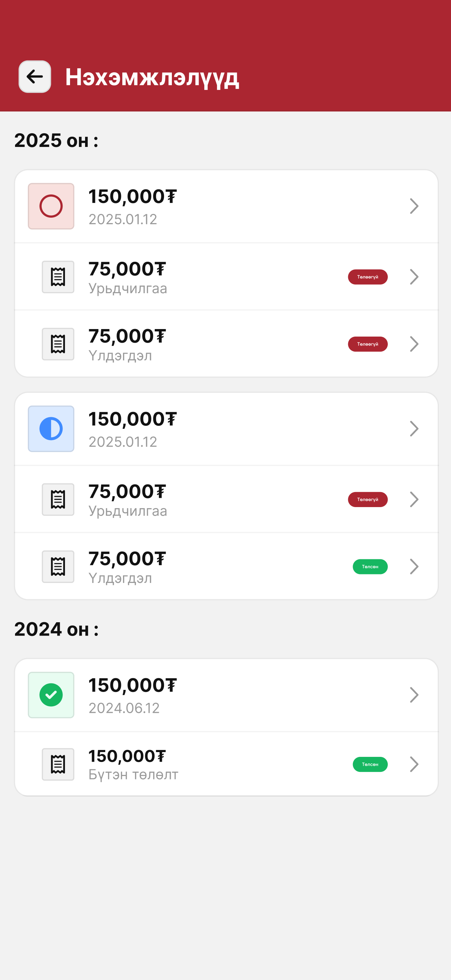Open second Урьдчилгаа 75,000₮ payment row

226,499
